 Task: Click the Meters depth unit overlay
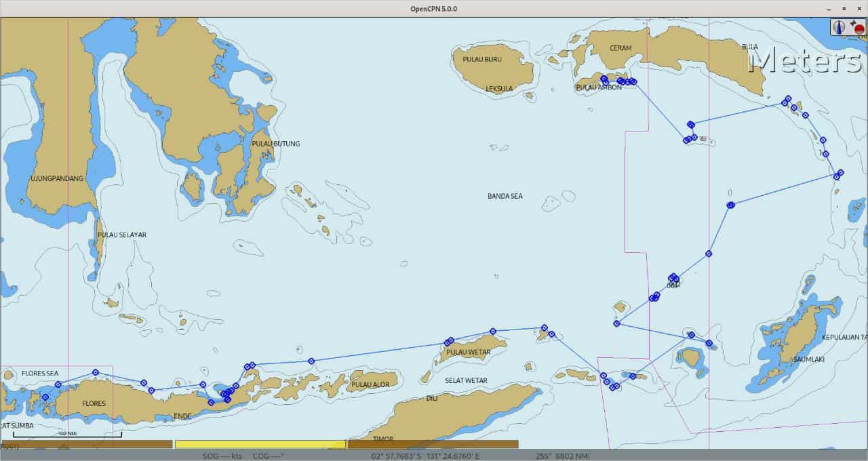[804, 60]
